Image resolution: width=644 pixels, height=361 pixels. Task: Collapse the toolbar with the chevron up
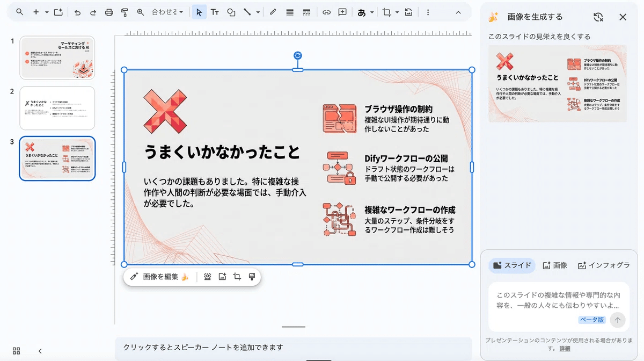[458, 12]
